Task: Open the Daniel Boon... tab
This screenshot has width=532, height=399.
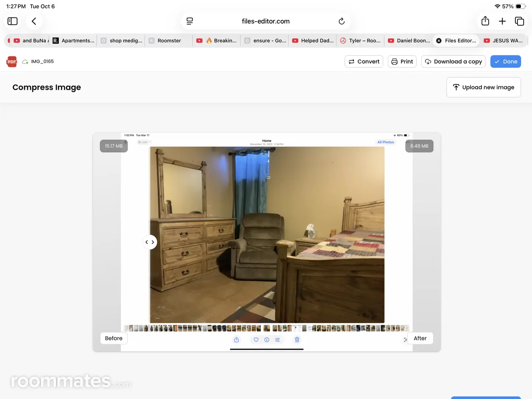Action: pos(409,41)
